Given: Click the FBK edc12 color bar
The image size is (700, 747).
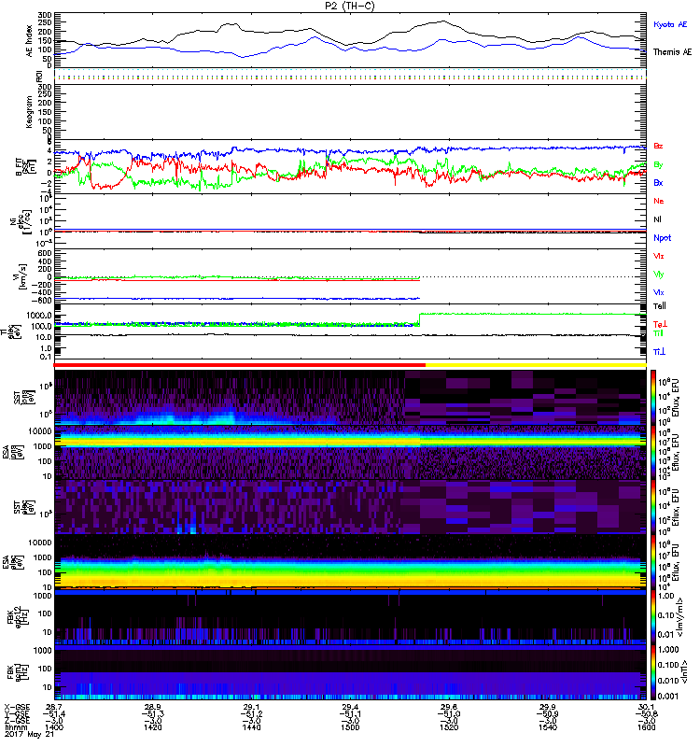Looking at the screenshot, I should click(x=653, y=616).
